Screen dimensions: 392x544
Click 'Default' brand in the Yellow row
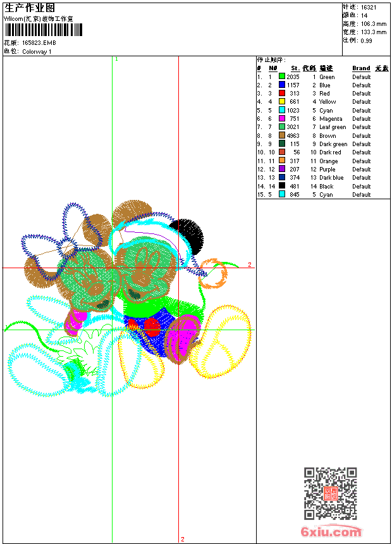[362, 102]
